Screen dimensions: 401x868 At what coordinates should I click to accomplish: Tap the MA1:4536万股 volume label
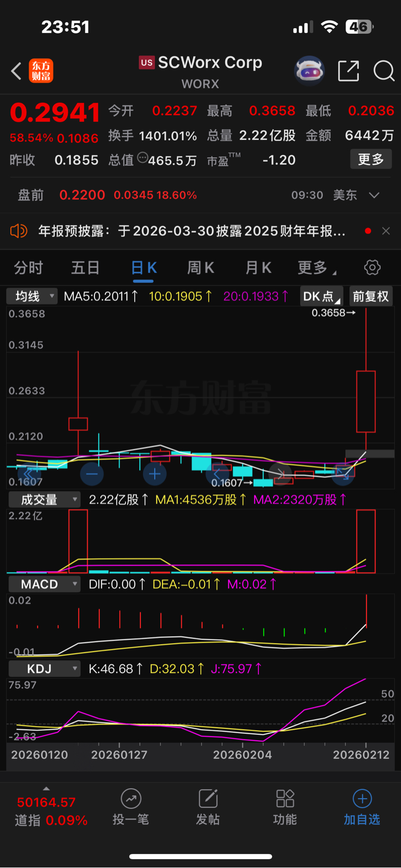(x=201, y=500)
